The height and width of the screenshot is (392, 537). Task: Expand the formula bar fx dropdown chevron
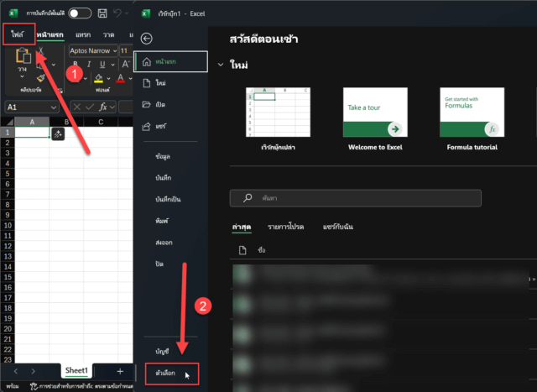tap(112, 107)
